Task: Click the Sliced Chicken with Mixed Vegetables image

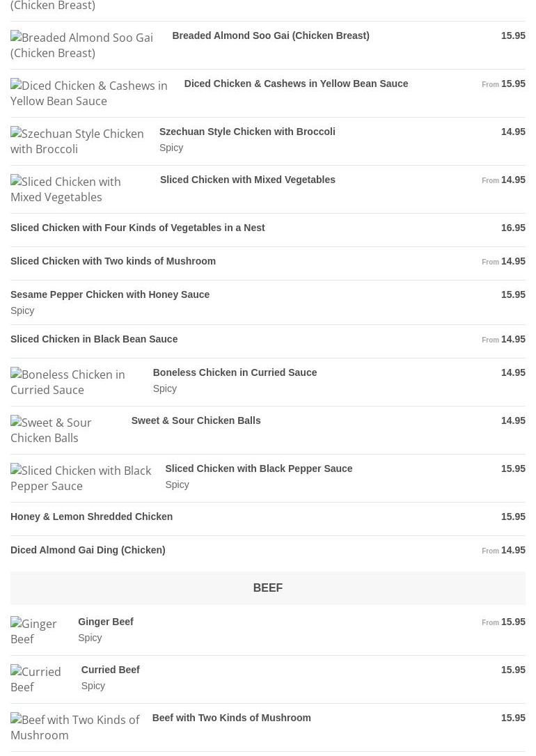Action: [x=65, y=189]
